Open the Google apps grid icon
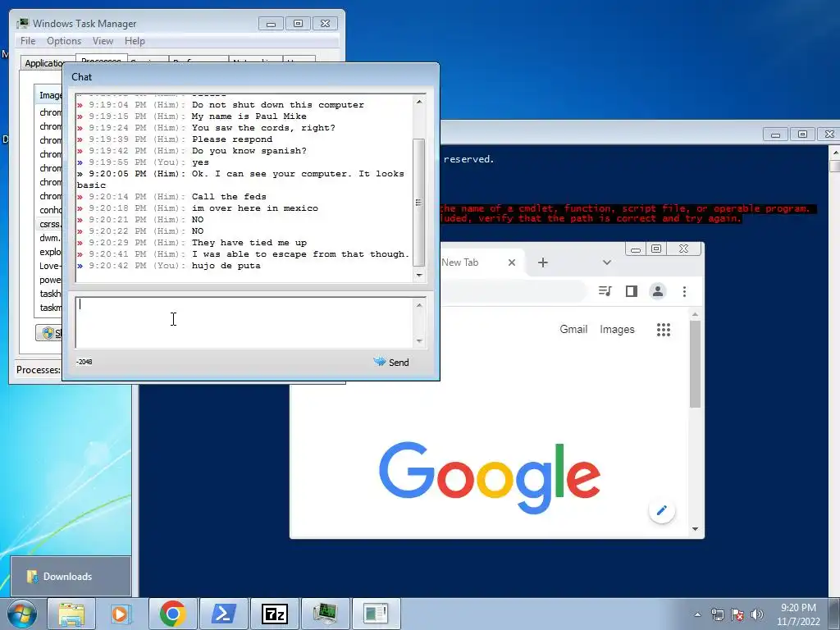This screenshot has width=840, height=630. [663, 330]
